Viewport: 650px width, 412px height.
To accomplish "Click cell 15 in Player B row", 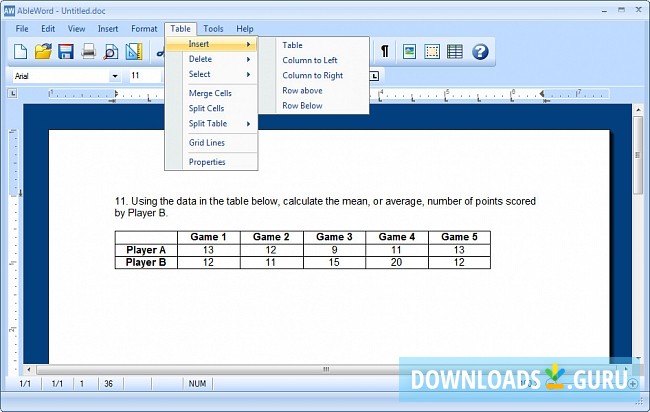I will (334, 262).
